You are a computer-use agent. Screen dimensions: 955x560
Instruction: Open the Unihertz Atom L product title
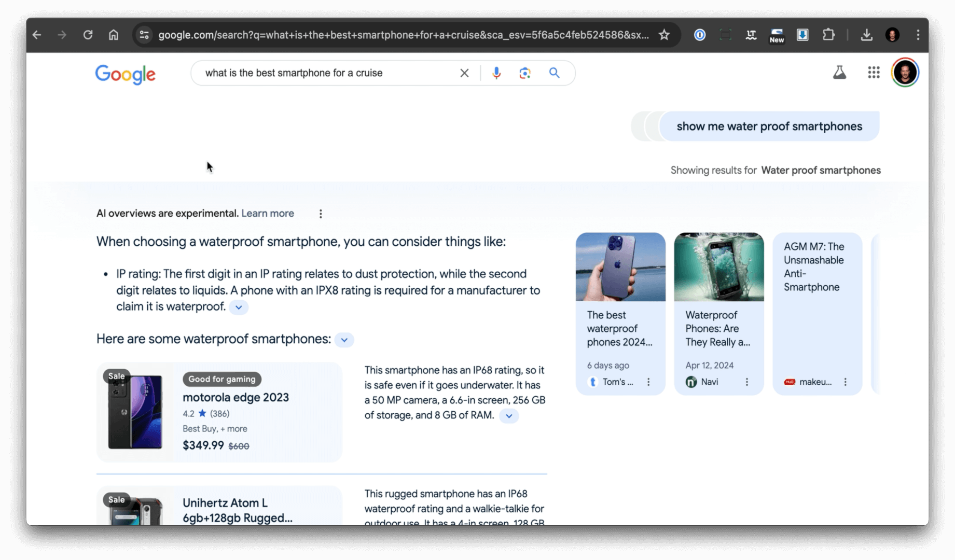tap(238, 510)
